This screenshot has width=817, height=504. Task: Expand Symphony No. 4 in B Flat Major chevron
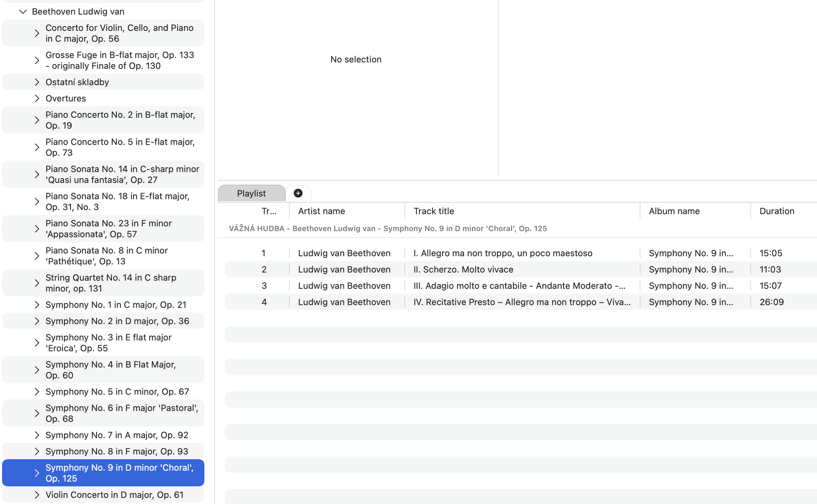pyautogui.click(x=37, y=370)
